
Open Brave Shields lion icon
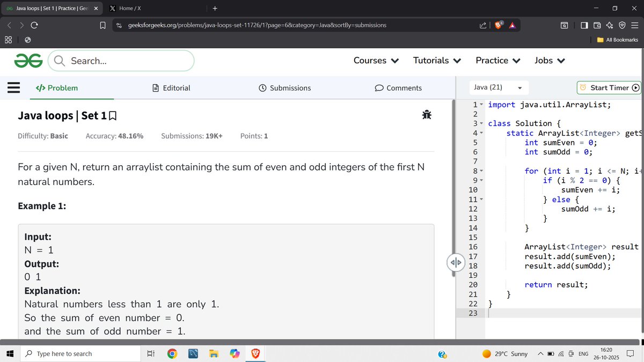pos(499,25)
